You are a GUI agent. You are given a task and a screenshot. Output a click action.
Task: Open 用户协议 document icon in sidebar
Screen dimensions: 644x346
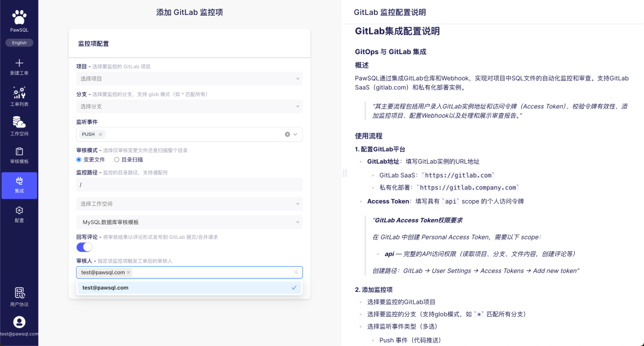click(19, 293)
